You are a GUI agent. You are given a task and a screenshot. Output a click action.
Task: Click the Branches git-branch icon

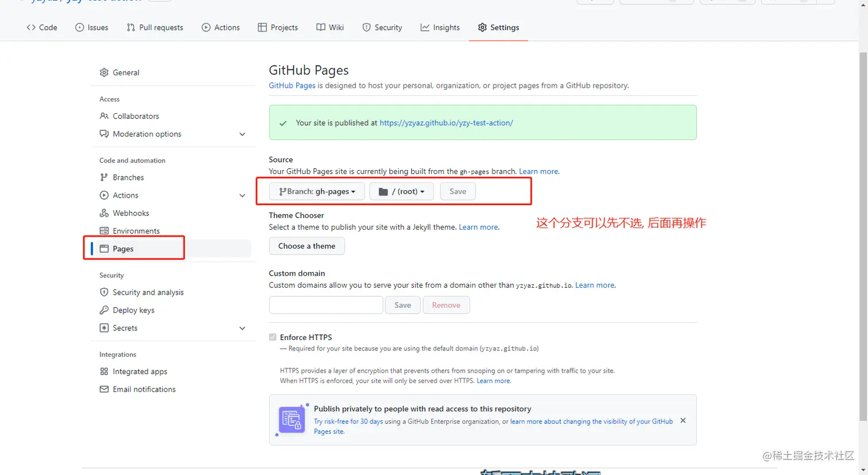[x=104, y=177]
